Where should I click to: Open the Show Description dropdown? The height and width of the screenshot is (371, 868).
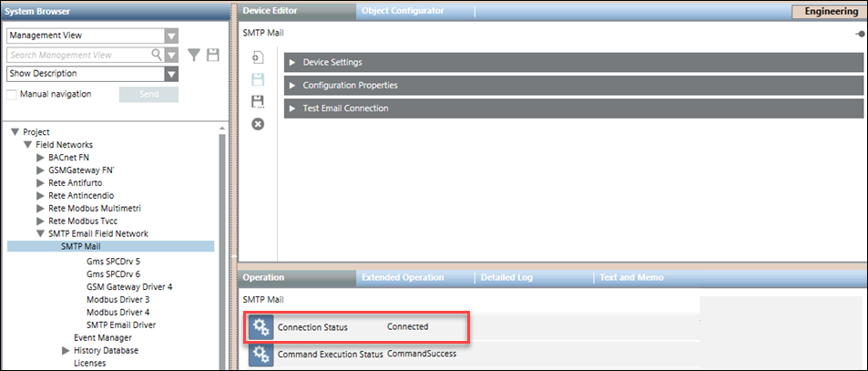(171, 74)
